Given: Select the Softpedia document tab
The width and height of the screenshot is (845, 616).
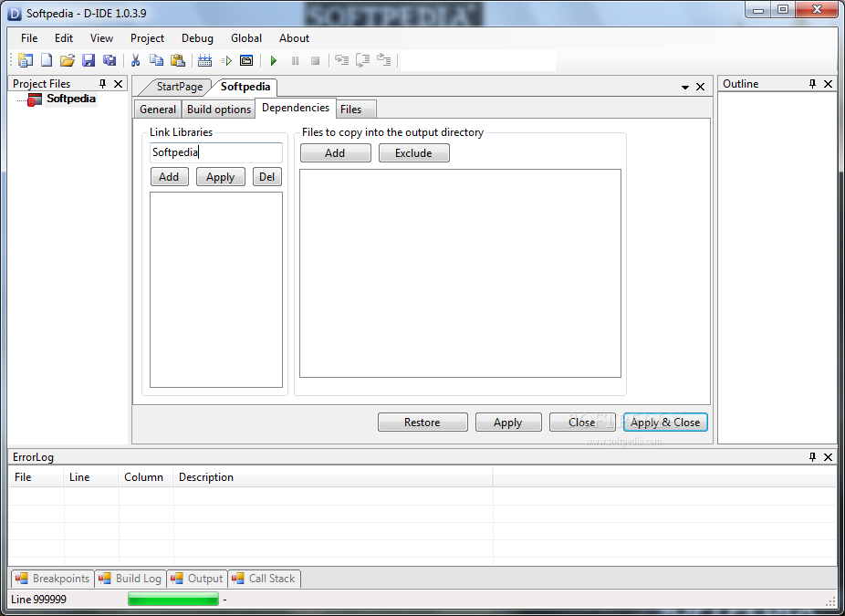Looking at the screenshot, I should click(245, 87).
